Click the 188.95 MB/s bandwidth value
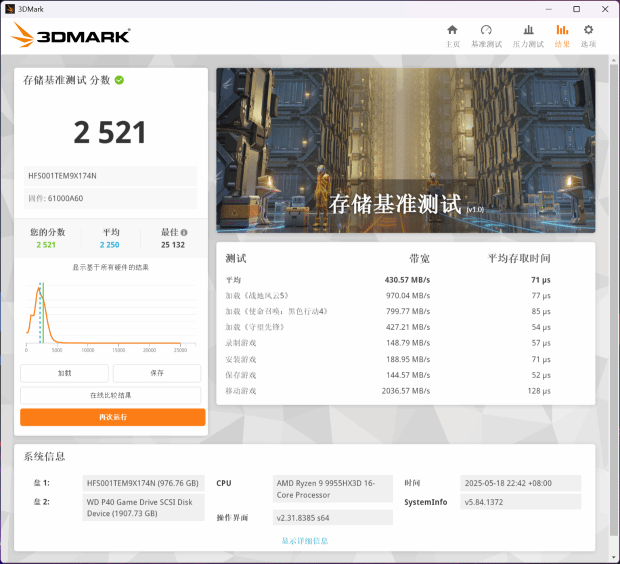 (x=408, y=360)
